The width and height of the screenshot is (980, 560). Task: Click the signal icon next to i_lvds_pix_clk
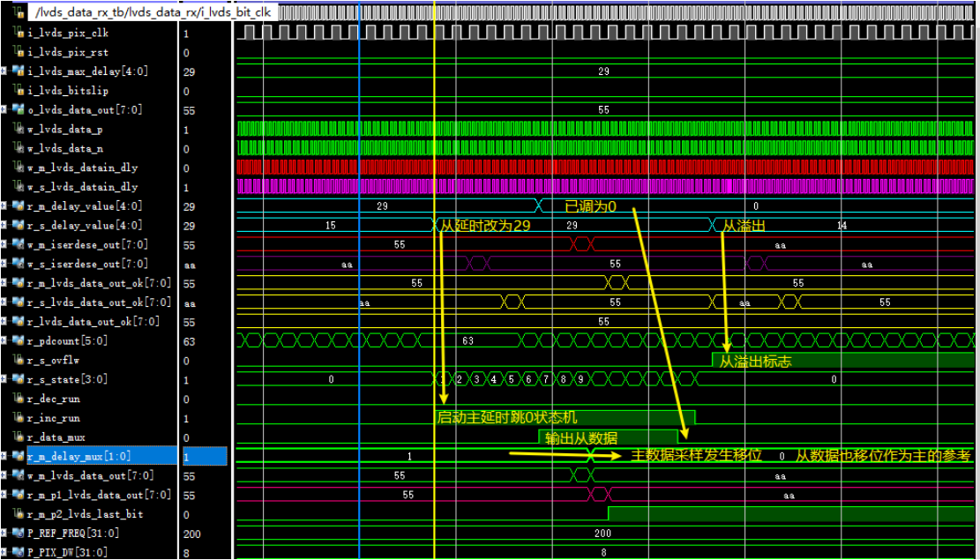click(x=19, y=34)
